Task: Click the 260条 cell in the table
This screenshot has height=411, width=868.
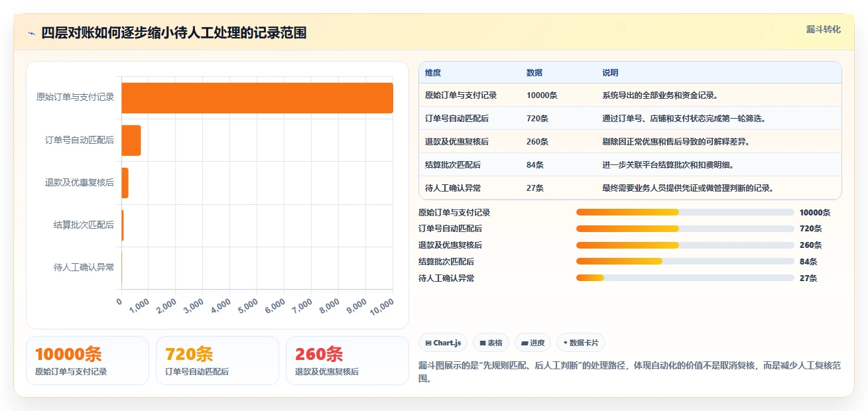Action: (537, 142)
